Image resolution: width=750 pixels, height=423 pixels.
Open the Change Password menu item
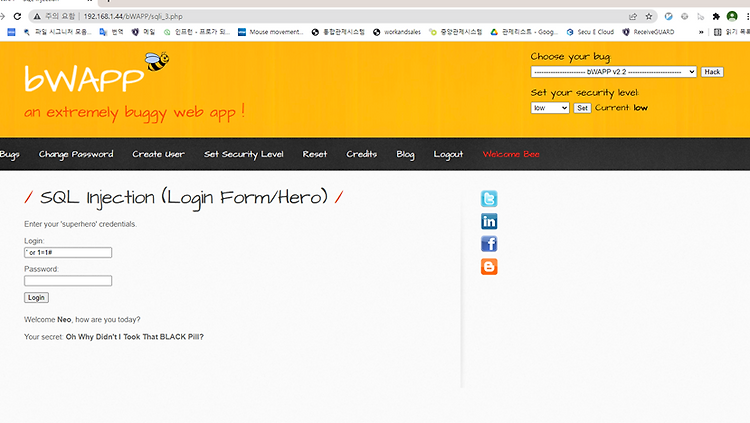coord(76,154)
